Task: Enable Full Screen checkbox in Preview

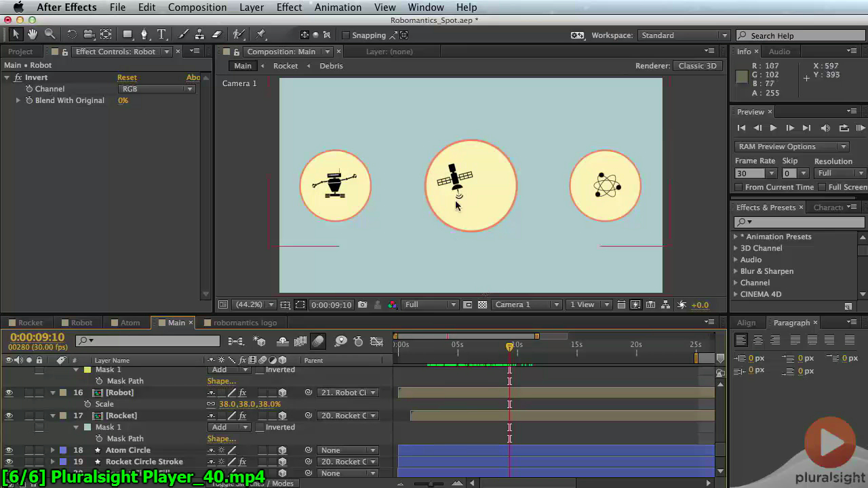Action: coord(822,187)
